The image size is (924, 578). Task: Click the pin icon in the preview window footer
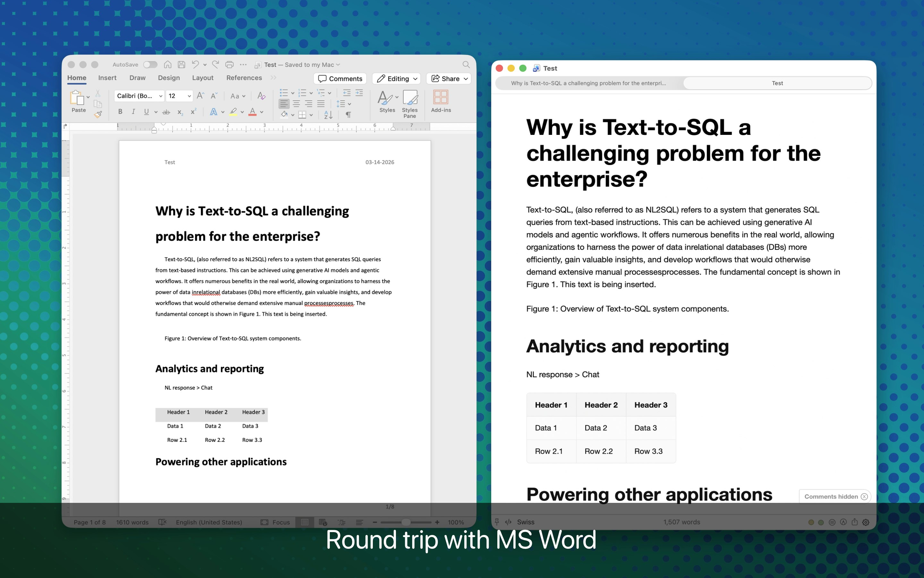pos(497,522)
